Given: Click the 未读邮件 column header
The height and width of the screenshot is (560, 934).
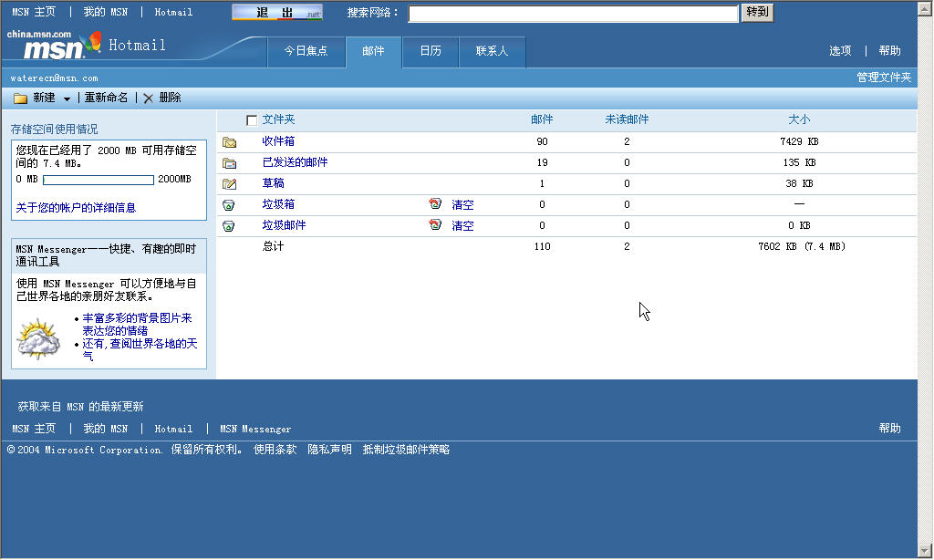Looking at the screenshot, I should [x=627, y=119].
